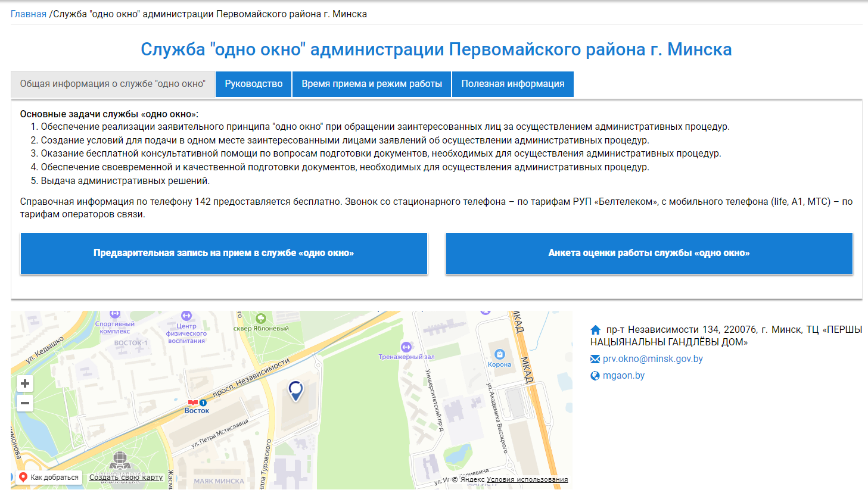868x496 pixels.
Task: Click the сквер Яблоневый park icon
Action: click(261, 319)
